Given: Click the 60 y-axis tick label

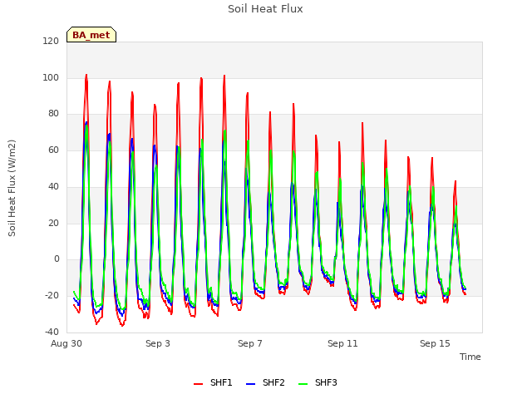Looking at the screenshot, I should click(x=53, y=150).
